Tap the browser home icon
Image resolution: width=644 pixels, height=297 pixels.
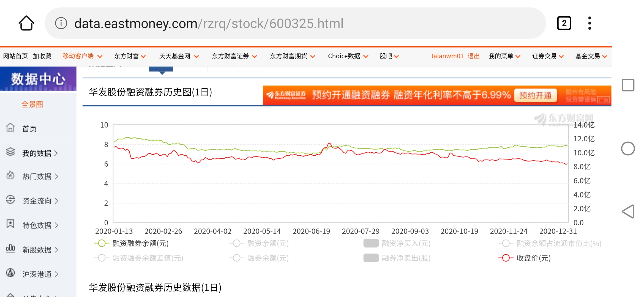click(x=26, y=23)
